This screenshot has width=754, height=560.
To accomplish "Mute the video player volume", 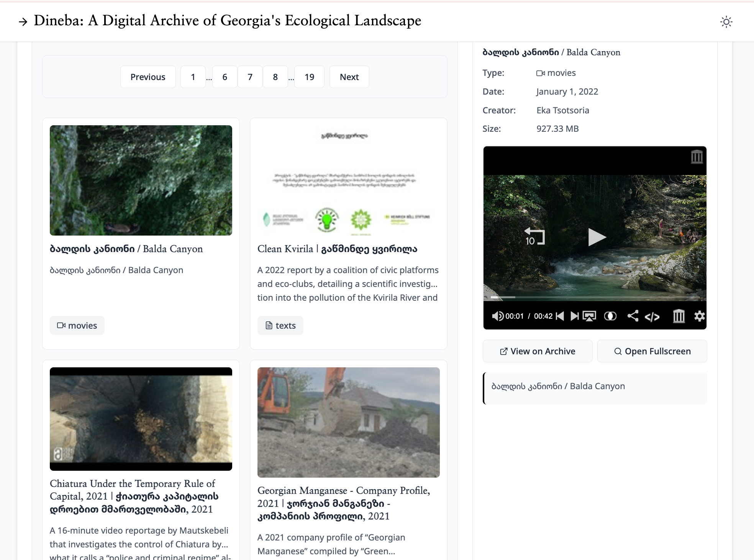I will [497, 316].
